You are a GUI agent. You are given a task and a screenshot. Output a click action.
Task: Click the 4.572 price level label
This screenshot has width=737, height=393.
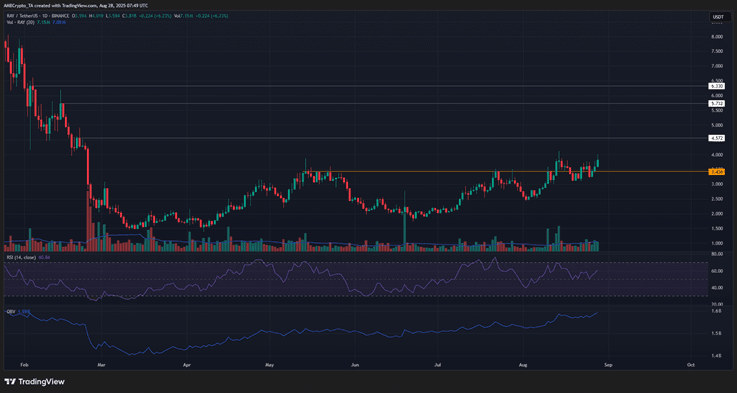[716, 138]
